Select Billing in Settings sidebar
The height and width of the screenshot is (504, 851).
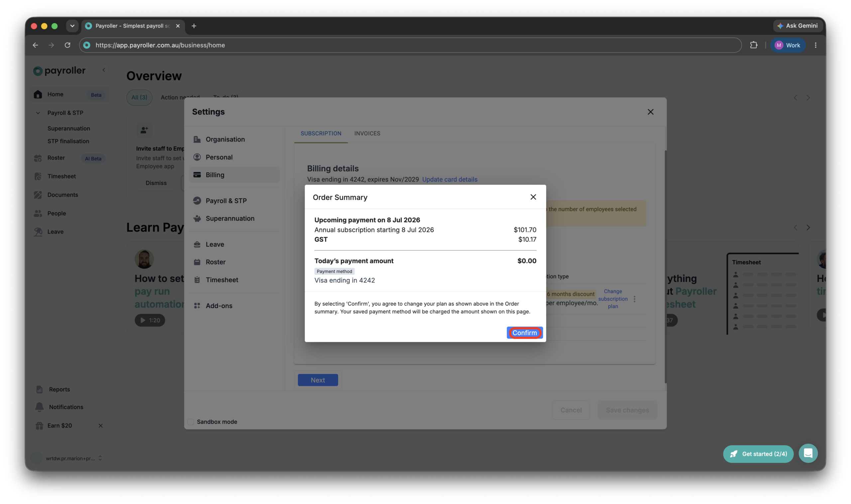point(234,174)
